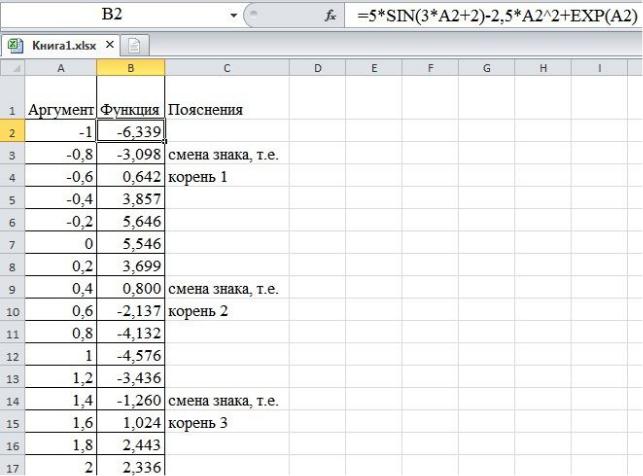Screen dimensions: 643x476
Task: Select argument cell with value 1,8
Action: [x=61, y=444]
